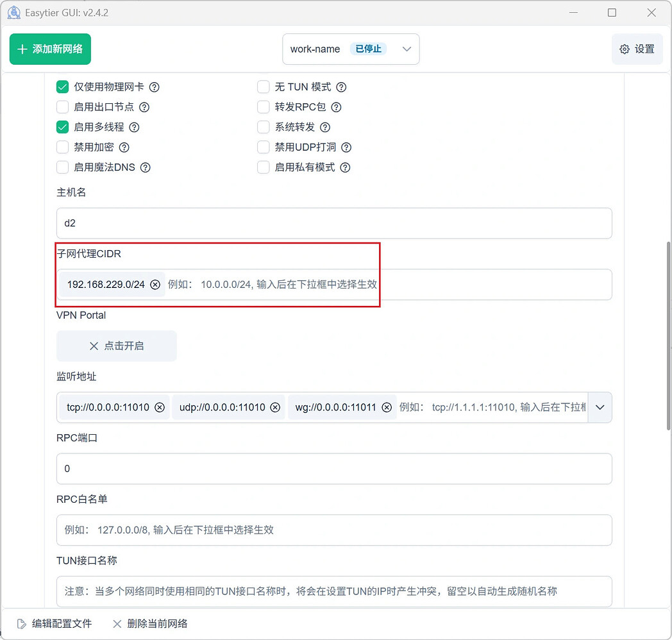Click the plus icon in 添加新网络
The image size is (672, 640).
pos(22,49)
